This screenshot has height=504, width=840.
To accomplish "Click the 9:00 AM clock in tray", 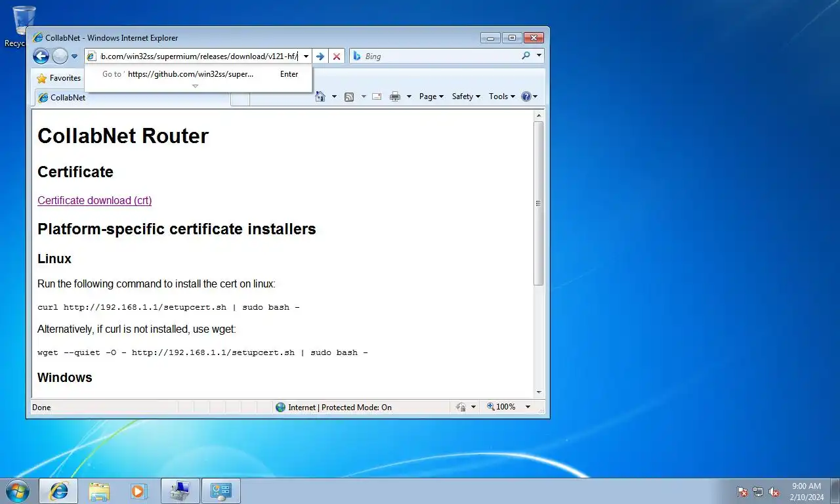I will [x=807, y=486].
